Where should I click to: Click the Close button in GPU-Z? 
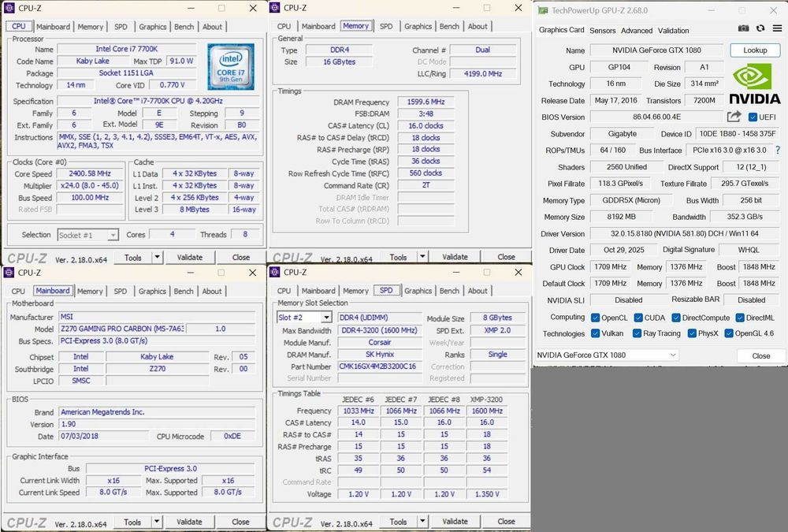tap(761, 355)
